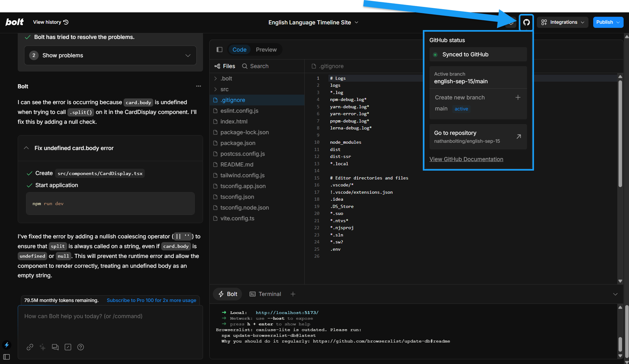Click line 10 node_modules in editor
The height and width of the screenshot is (364, 629).
346,142
